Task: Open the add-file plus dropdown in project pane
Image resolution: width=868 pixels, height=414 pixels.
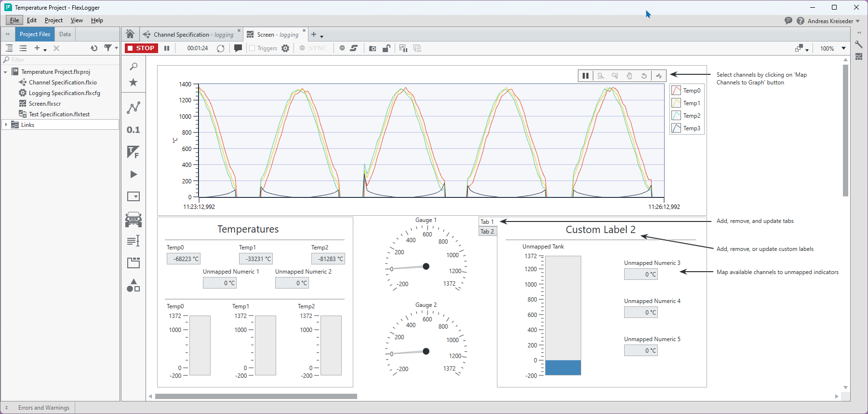Action: coord(40,48)
